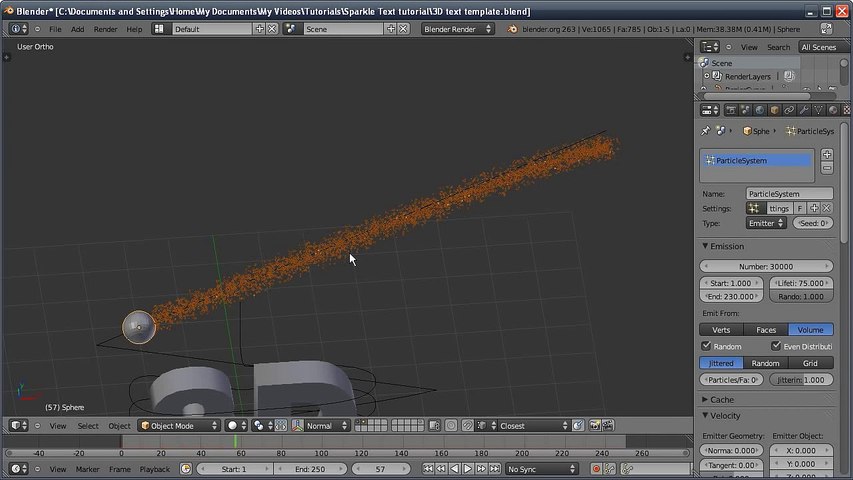The height and width of the screenshot is (480, 853).
Task: Open the Object Constraints chain tab
Action: pos(789,110)
